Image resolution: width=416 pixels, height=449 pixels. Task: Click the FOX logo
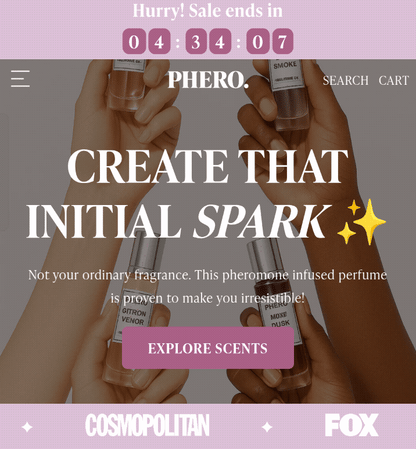tap(352, 425)
